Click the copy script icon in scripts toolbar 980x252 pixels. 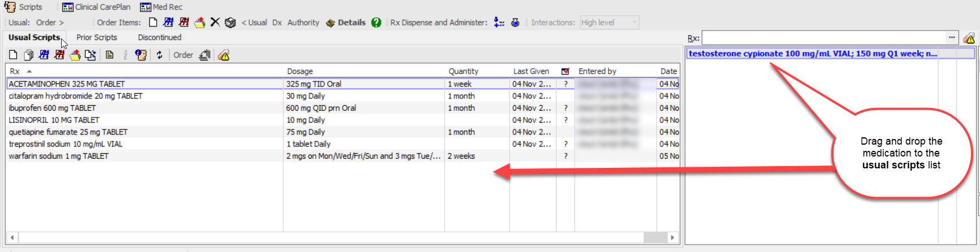click(x=28, y=55)
